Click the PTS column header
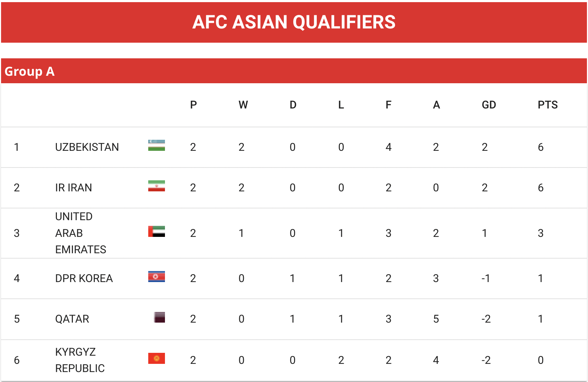The image size is (588, 382). 547,105
